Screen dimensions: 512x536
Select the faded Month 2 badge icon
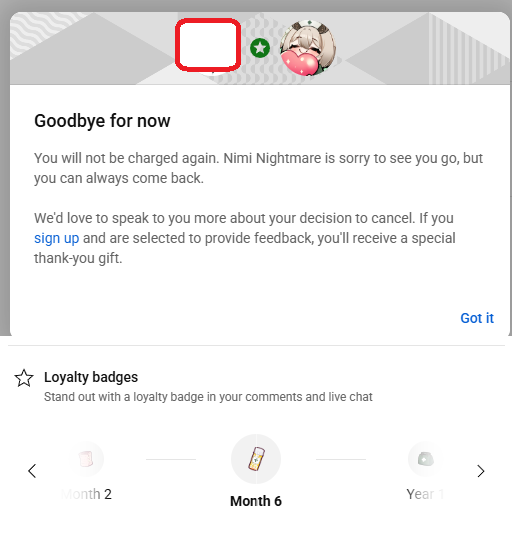pos(86,459)
